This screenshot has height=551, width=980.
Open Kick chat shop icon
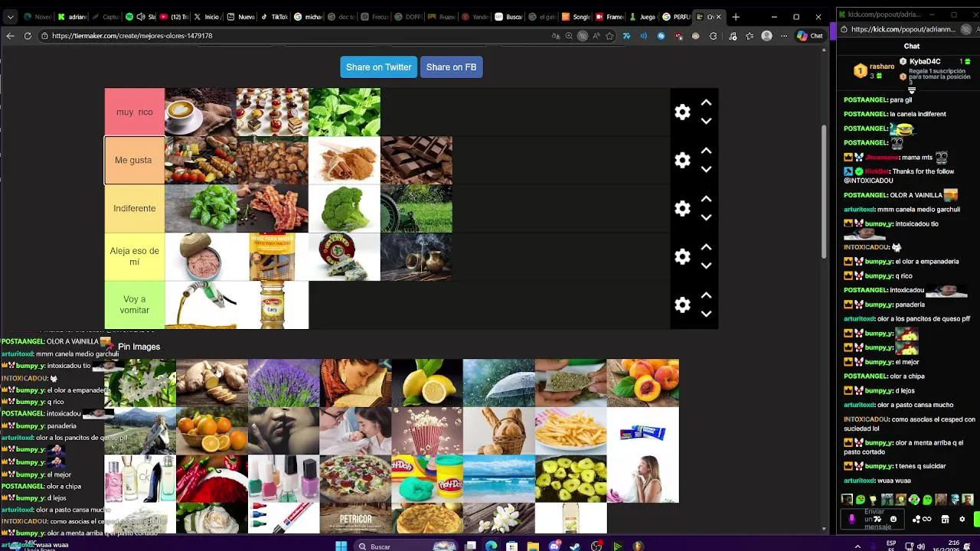point(945,520)
